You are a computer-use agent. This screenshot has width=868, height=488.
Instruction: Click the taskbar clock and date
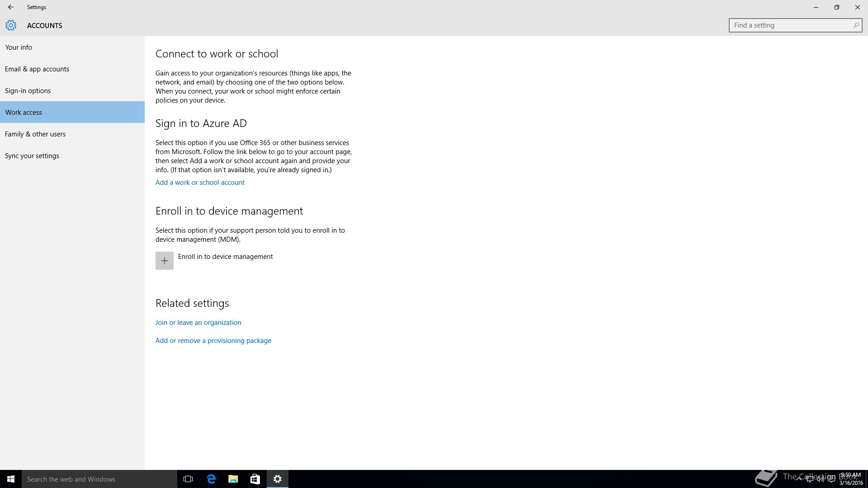click(850, 479)
